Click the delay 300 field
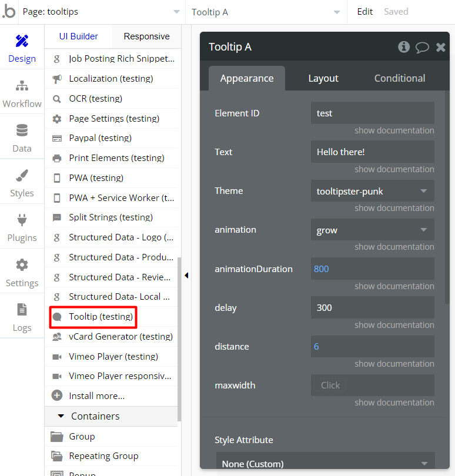The width and height of the screenshot is (455, 476). [372, 308]
